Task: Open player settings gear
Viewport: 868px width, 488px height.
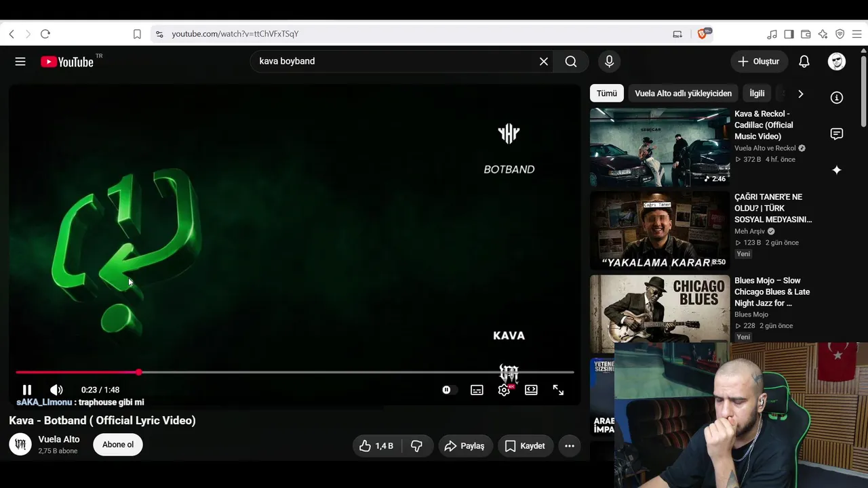Action: (x=504, y=390)
